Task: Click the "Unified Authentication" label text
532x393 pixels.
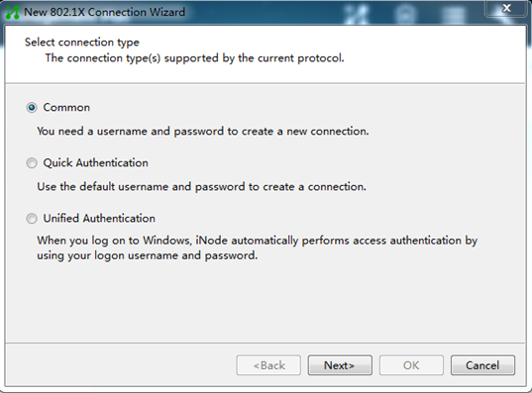Action: point(99,219)
